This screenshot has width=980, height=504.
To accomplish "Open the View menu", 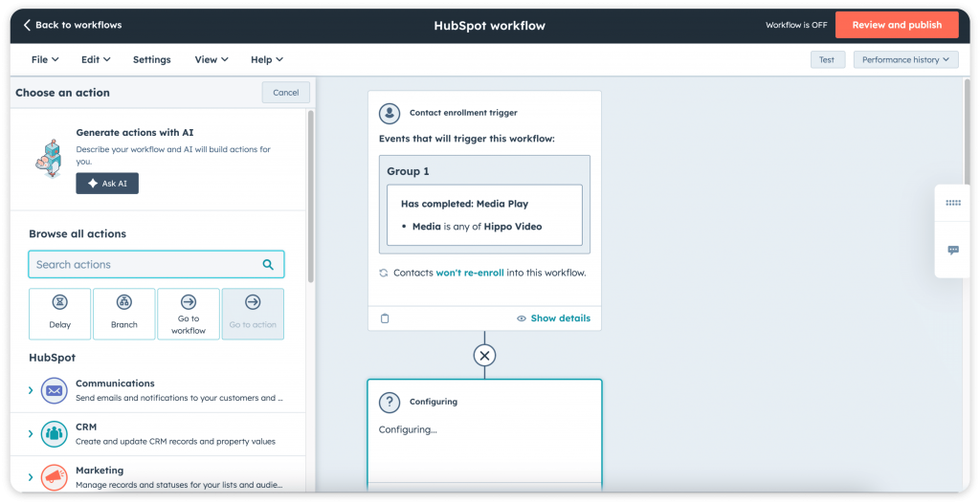I will [212, 59].
